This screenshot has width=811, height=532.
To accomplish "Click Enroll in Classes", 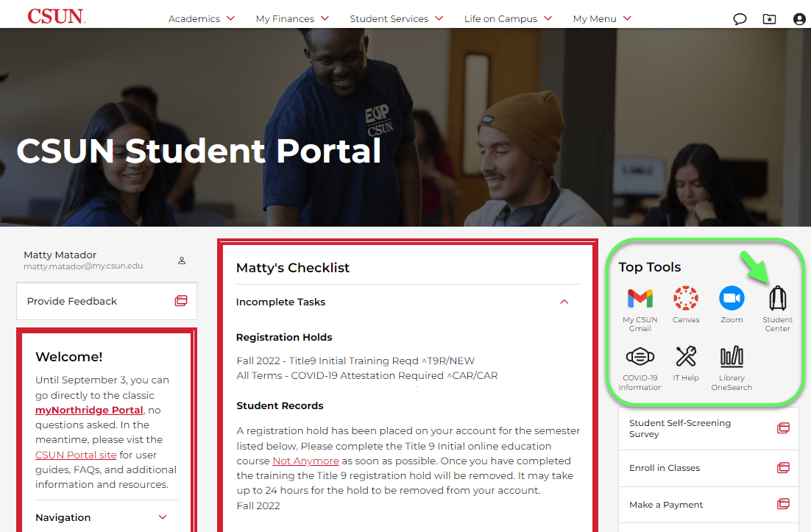I will [708, 468].
